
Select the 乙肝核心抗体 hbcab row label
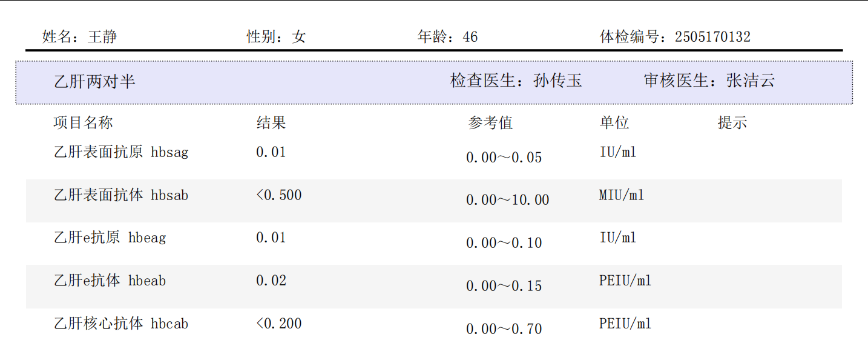(121, 324)
